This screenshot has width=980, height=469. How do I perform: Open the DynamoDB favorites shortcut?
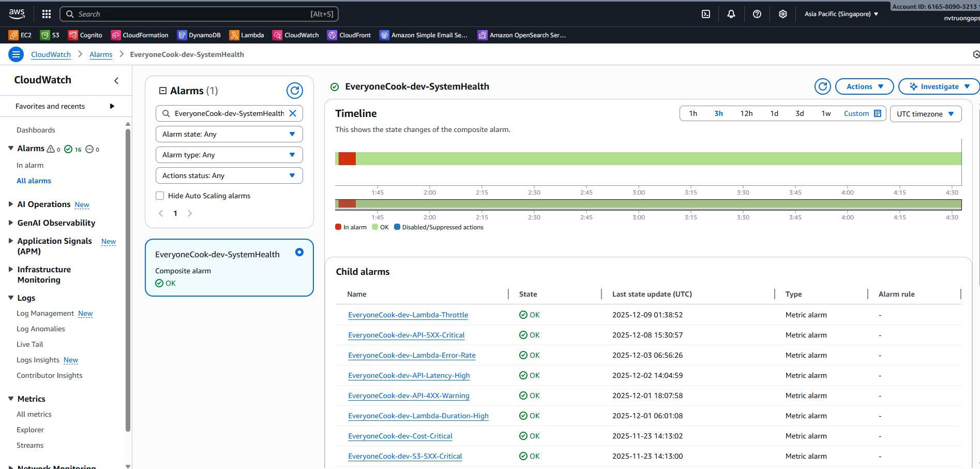pyautogui.click(x=199, y=35)
